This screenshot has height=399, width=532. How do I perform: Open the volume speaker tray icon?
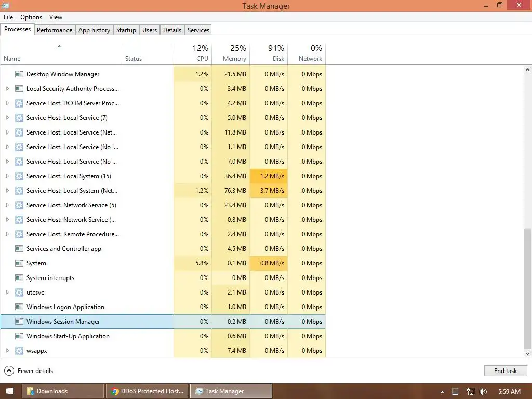coord(483,392)
